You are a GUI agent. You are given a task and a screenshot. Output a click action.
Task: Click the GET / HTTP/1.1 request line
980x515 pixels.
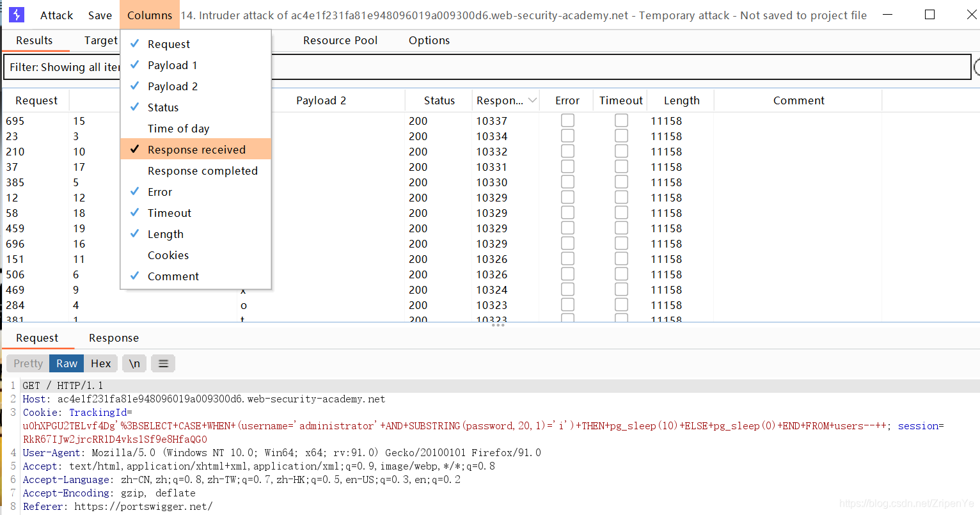63,386
